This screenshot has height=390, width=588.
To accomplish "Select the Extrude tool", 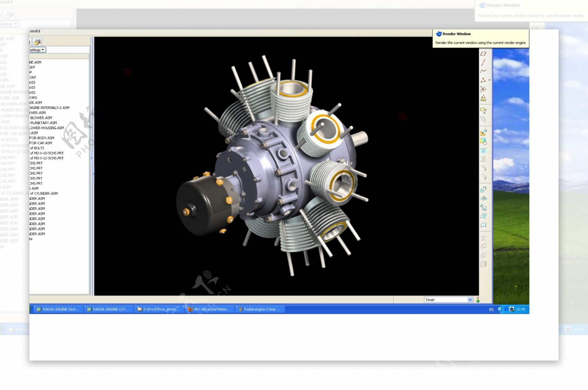I will tap(483, 189).
